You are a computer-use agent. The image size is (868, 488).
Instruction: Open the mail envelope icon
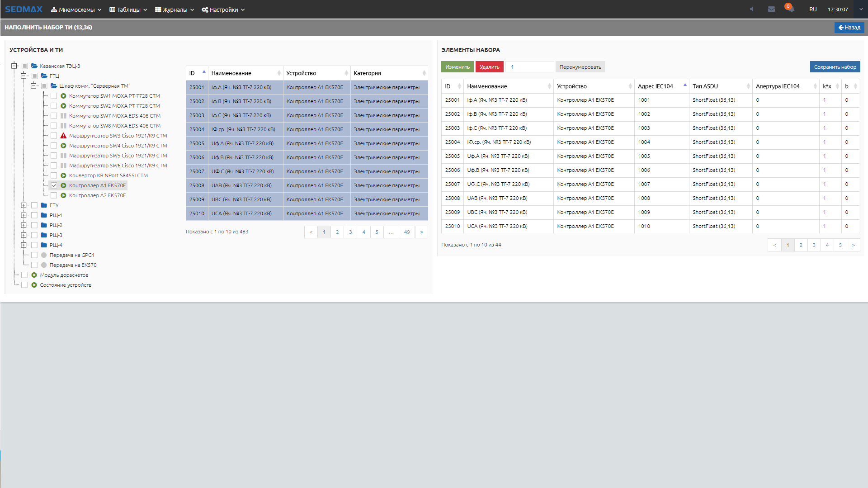[771, 9]
